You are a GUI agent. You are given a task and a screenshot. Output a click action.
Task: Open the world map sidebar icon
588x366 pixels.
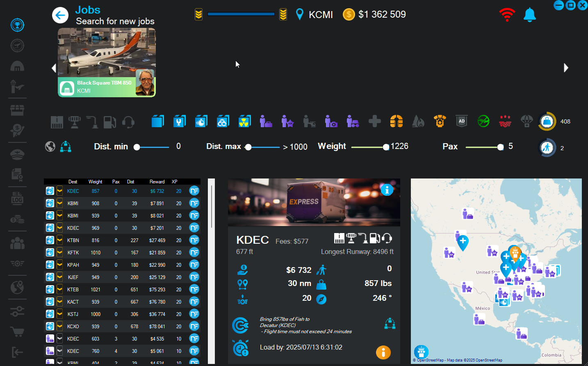tap(17, 287)
